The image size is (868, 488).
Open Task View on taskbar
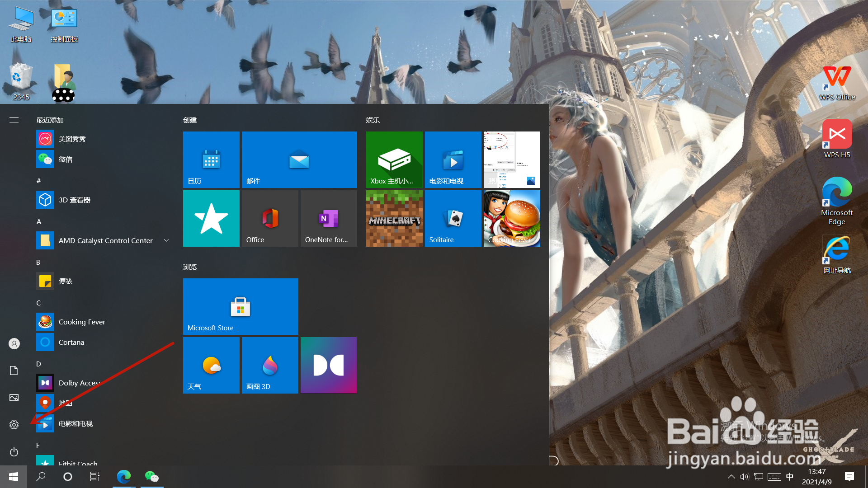click(x=95, y=477)
